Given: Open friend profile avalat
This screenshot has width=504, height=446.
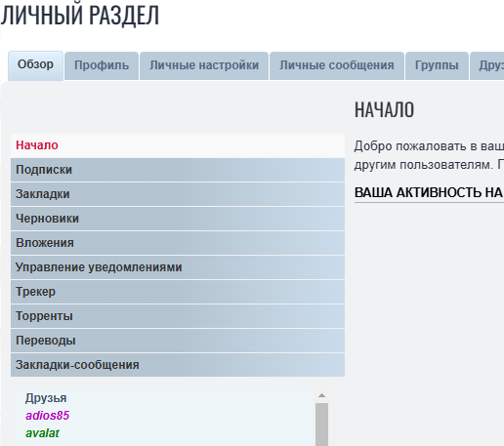Looking at the screenshot, I should [x=42, y=433].
